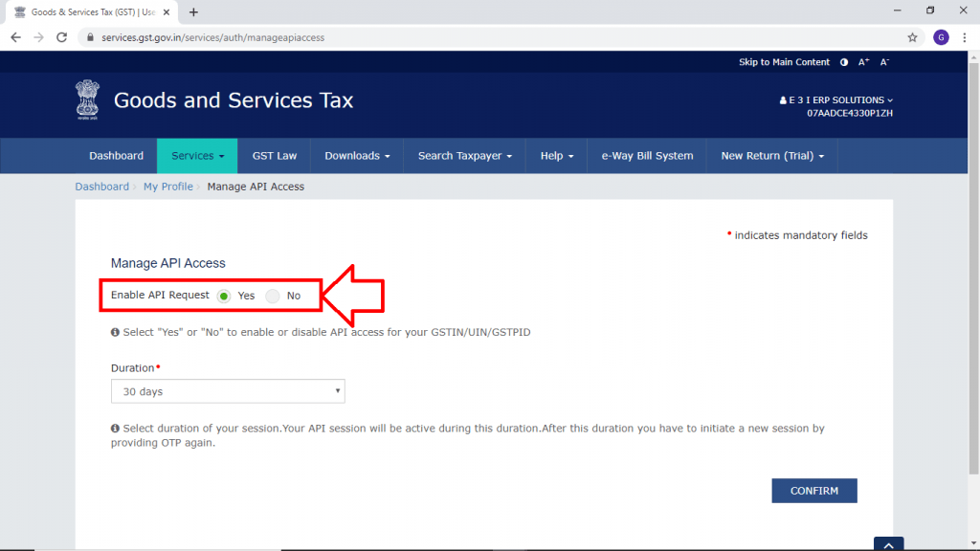Expand the Services menu
This screenshot has height=551, width=980.
(x=197, y=156)
